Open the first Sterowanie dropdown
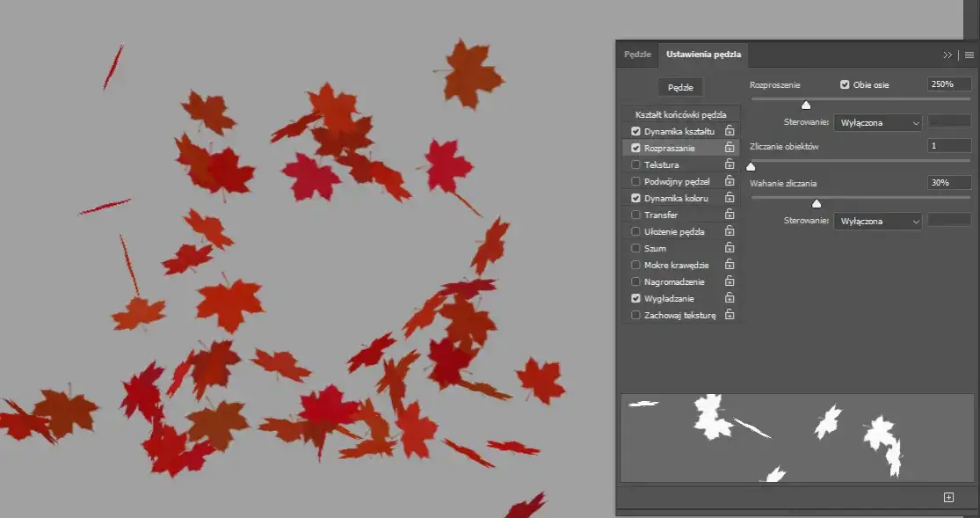980x518 pixels. [x=877, y=122]
